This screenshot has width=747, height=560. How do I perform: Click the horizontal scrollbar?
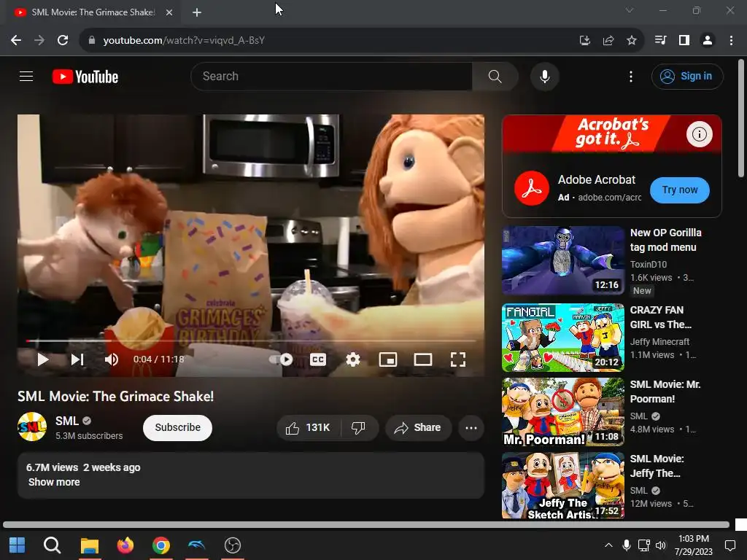click(366, 525)
